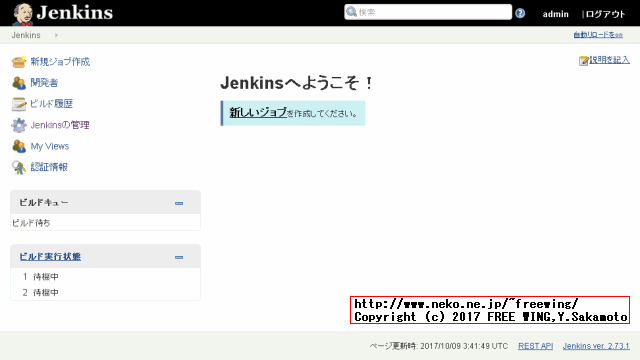Click executor 2 待機中 row

click(105, 293)
